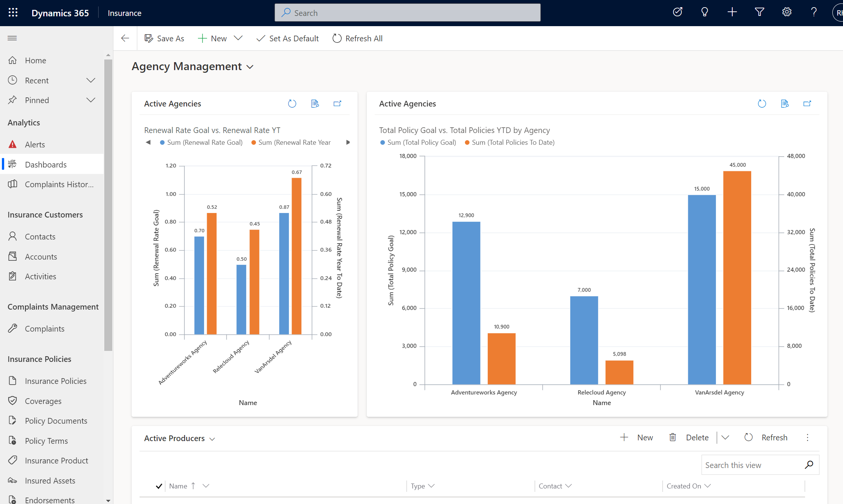Click the plus quick create icon
Viewport: 843px width, 504px height.
click(732, 12)
